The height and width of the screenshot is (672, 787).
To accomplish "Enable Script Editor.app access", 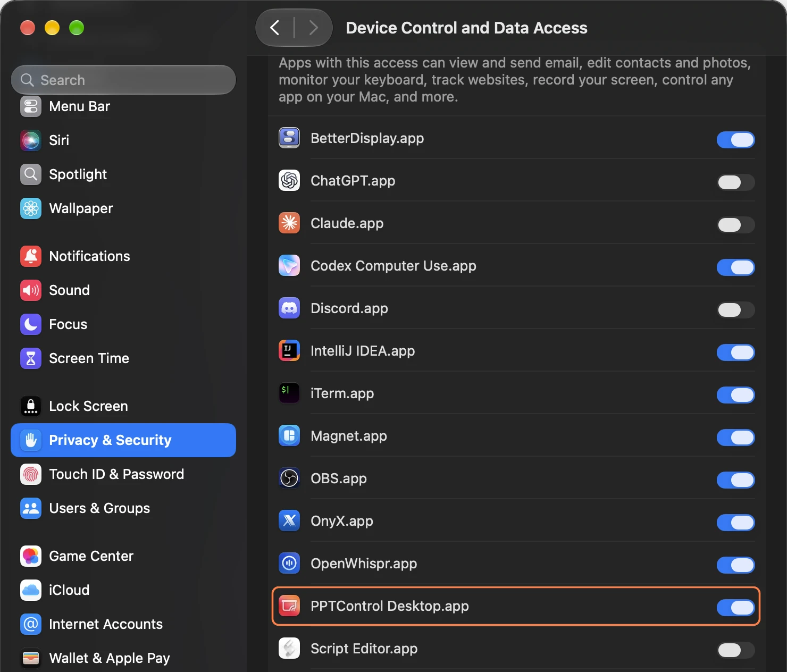I will [x=735, y=650].
